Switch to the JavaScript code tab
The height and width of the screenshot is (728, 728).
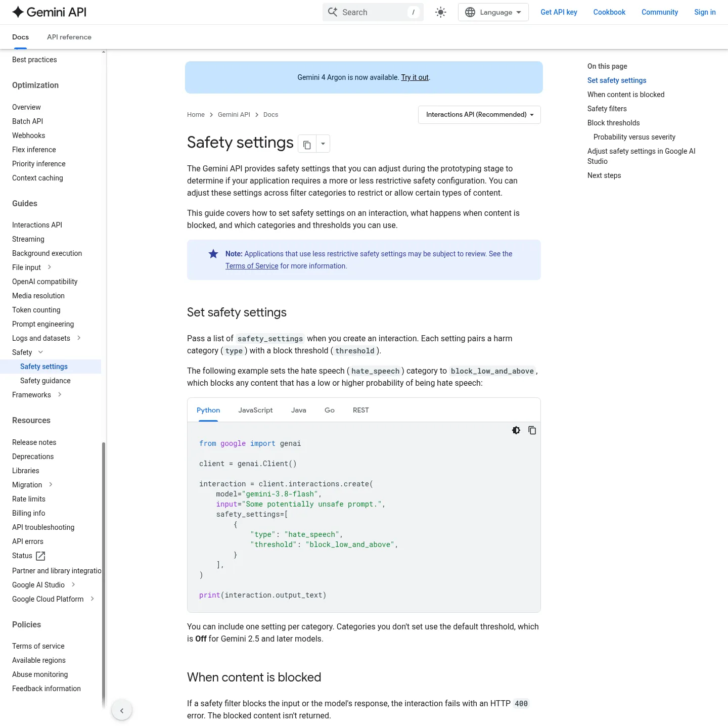pos(255,410)
